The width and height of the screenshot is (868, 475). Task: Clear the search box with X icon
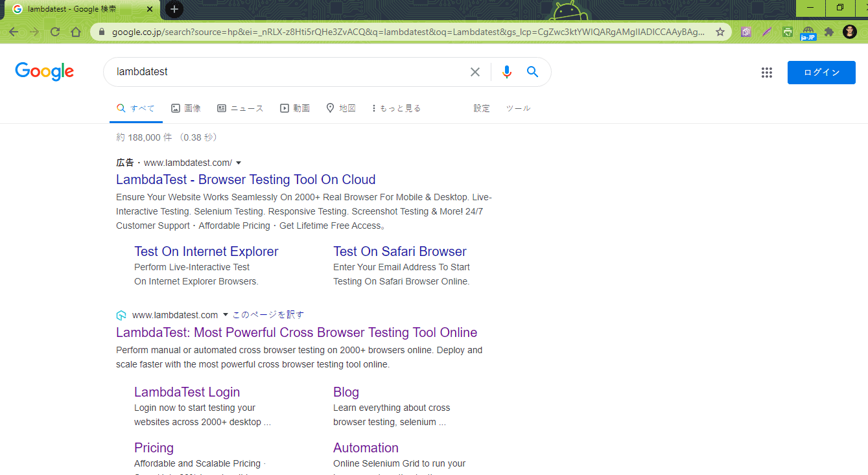pos(475,72)
